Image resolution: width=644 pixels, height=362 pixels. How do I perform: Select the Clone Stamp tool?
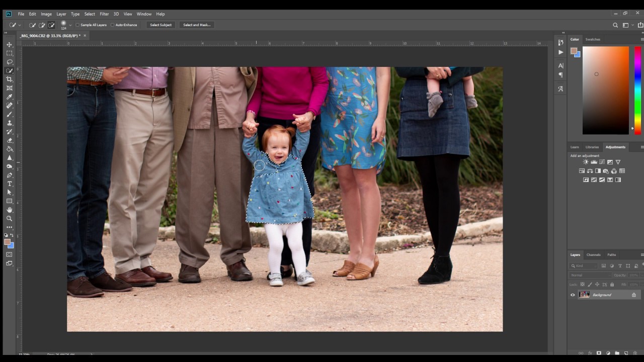tap(10, 123)
